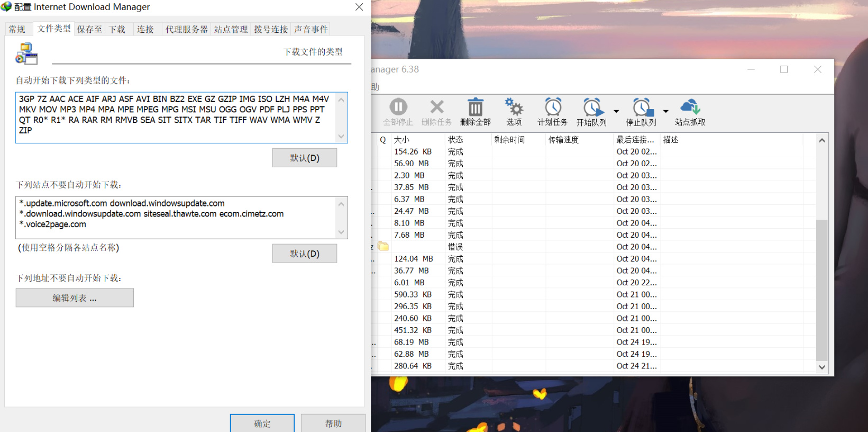This screenshot has width=868, height=432.
Task: Select the 2.30 MB download entry
Action: tap(593, 175)
